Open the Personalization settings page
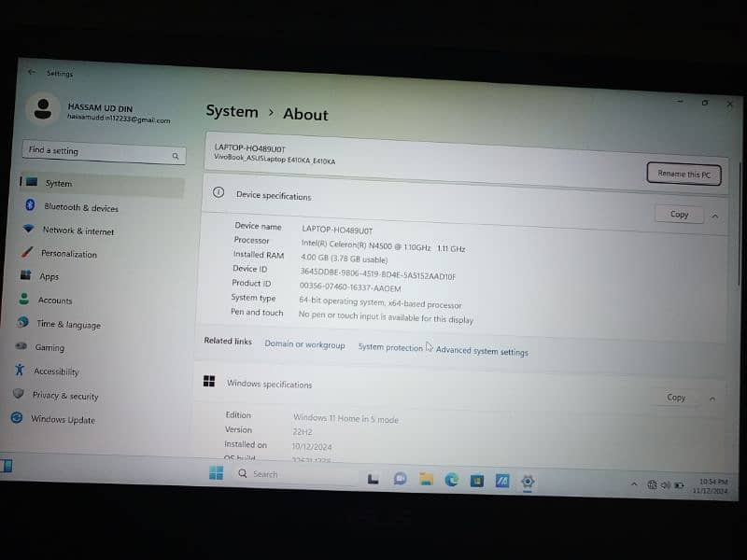Image resolution: width=747 pixels, height=560 pixels. point(69,254)
